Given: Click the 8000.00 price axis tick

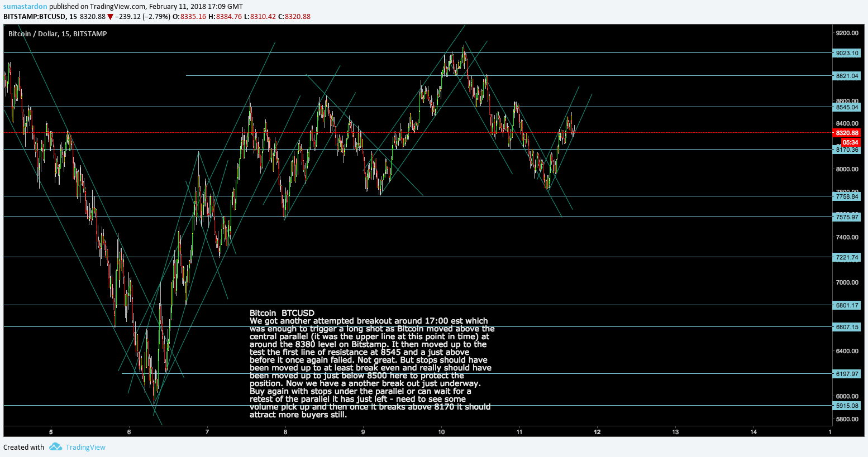Looking at the screenshot, I should pos(847,169).
